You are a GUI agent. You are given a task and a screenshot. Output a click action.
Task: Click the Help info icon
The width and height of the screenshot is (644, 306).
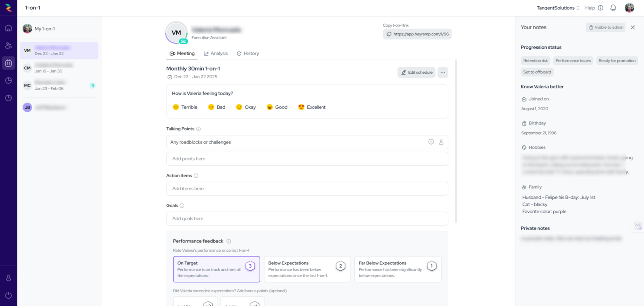point(600,8)
